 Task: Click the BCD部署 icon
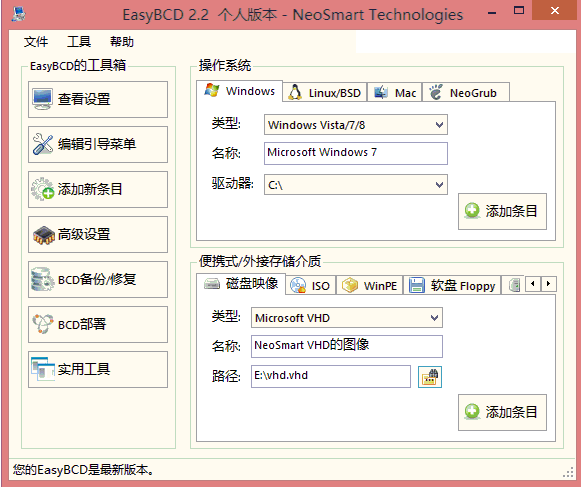coord(43,324)
